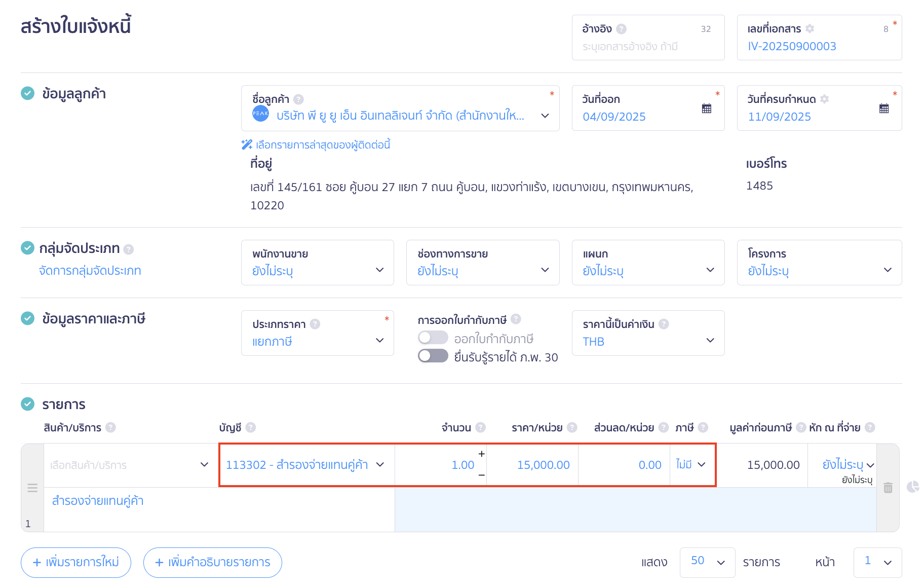Increase quantity with the plus stepper
Screen dimensions: 924x588
click(x=481, y=454)
